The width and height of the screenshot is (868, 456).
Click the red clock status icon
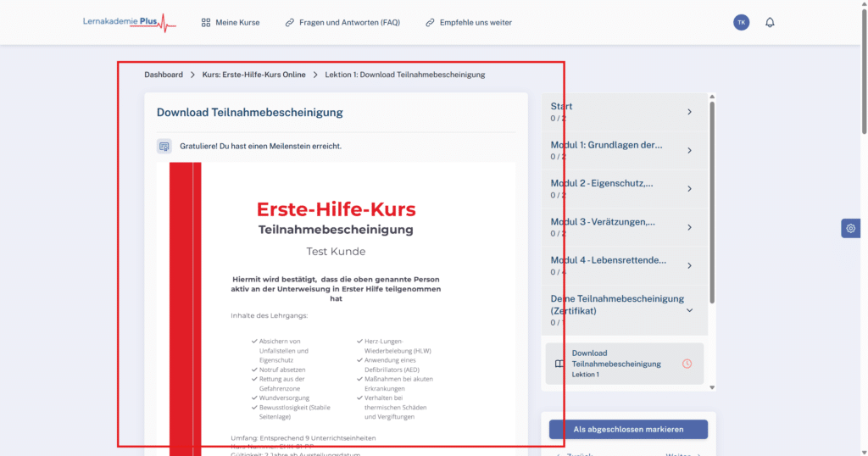(x=687, y=364)
